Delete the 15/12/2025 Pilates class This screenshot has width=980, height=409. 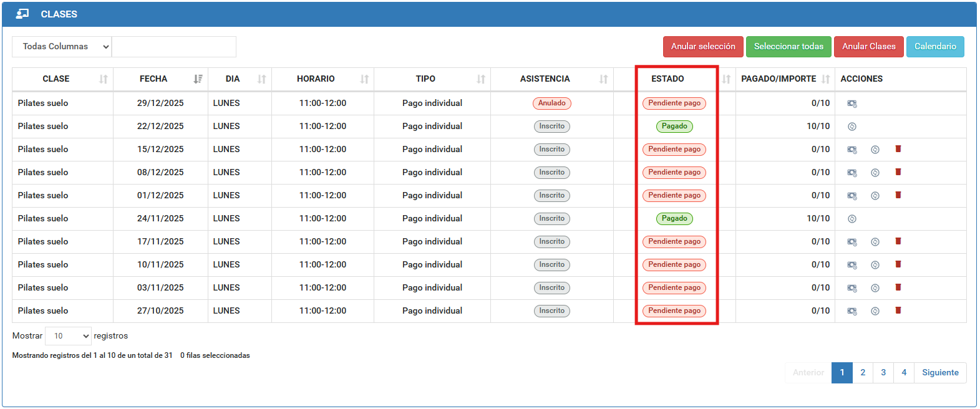[898, 149]
